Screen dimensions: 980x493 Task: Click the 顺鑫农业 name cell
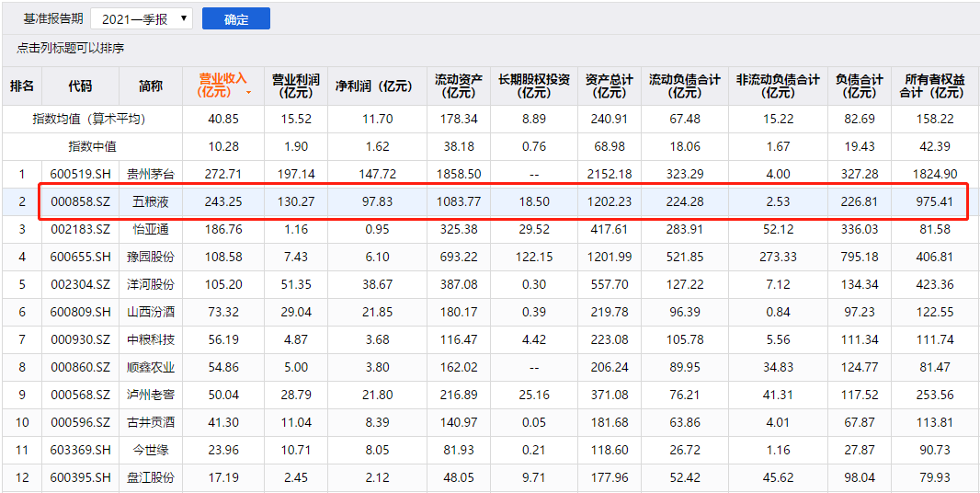coord(151,367)
